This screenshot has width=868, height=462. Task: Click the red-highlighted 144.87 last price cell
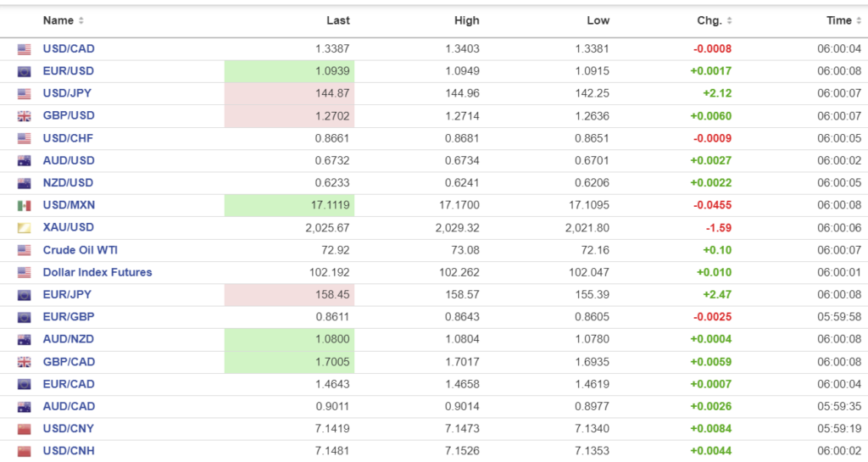point(331,93)
